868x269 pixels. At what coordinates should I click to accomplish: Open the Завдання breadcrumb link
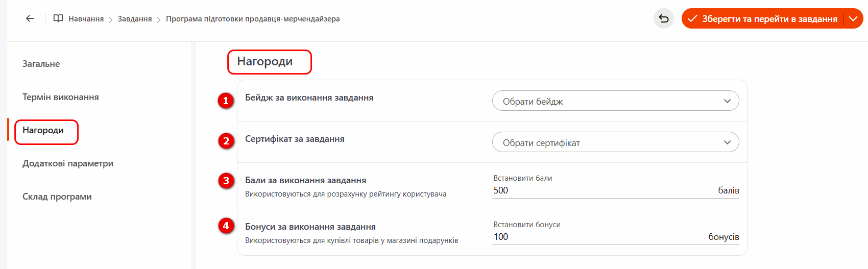click(135, 19)
